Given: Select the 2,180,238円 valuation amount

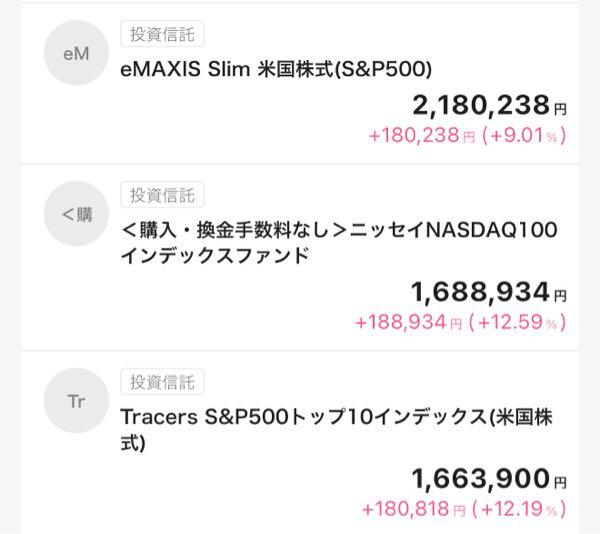Looking at the screenshot, I should [489, 105].
